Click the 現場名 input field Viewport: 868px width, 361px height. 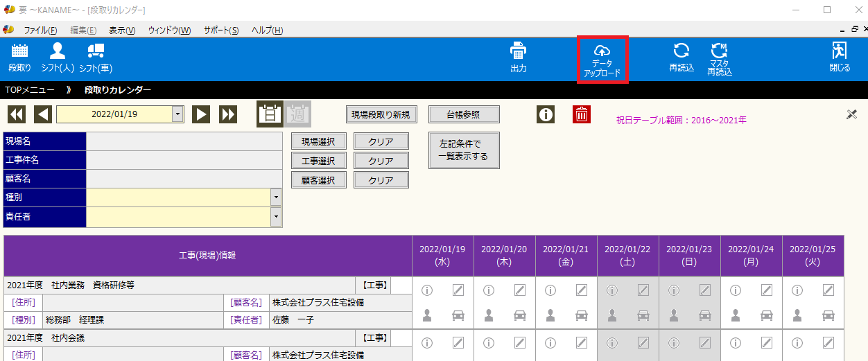coord(184,141)
